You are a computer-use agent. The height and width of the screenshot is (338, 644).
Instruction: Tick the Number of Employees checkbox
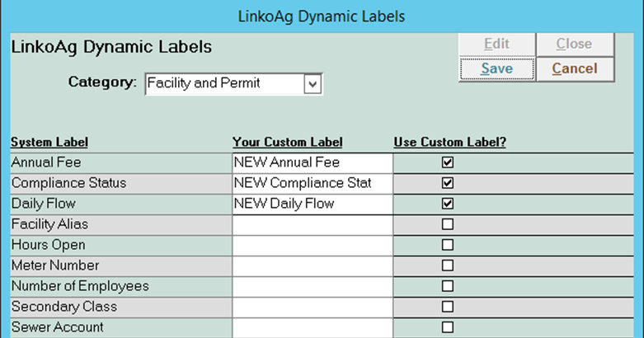(448, 286)
